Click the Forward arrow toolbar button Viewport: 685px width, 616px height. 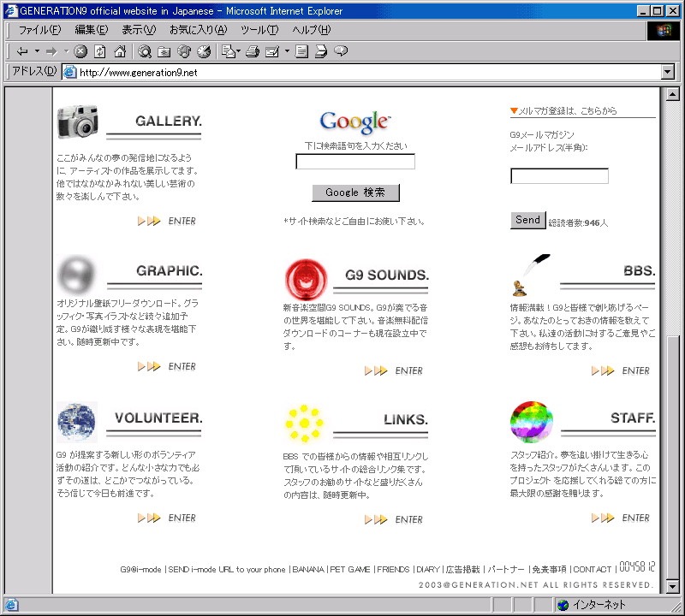click(51, 52)
